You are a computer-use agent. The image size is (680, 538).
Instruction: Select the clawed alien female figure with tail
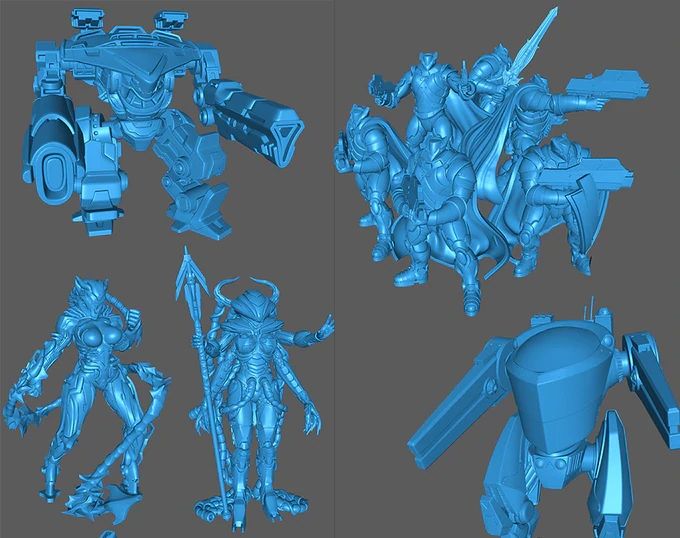(x=89, y=401)
